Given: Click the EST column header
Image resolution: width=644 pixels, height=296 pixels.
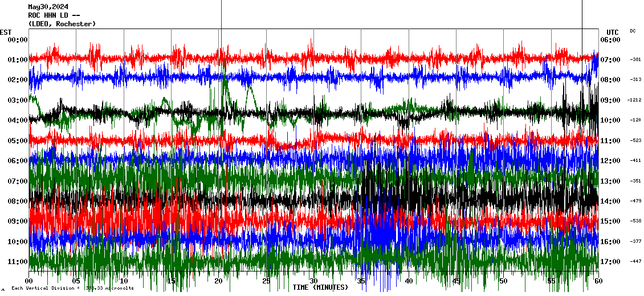Looking at the screenshot, I should [6, 32].
